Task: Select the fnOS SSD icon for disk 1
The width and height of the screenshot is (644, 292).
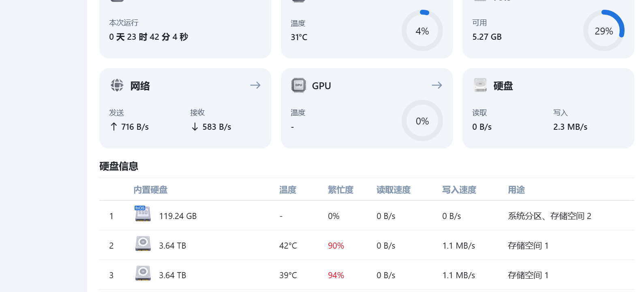Action: tap(143, 214)
